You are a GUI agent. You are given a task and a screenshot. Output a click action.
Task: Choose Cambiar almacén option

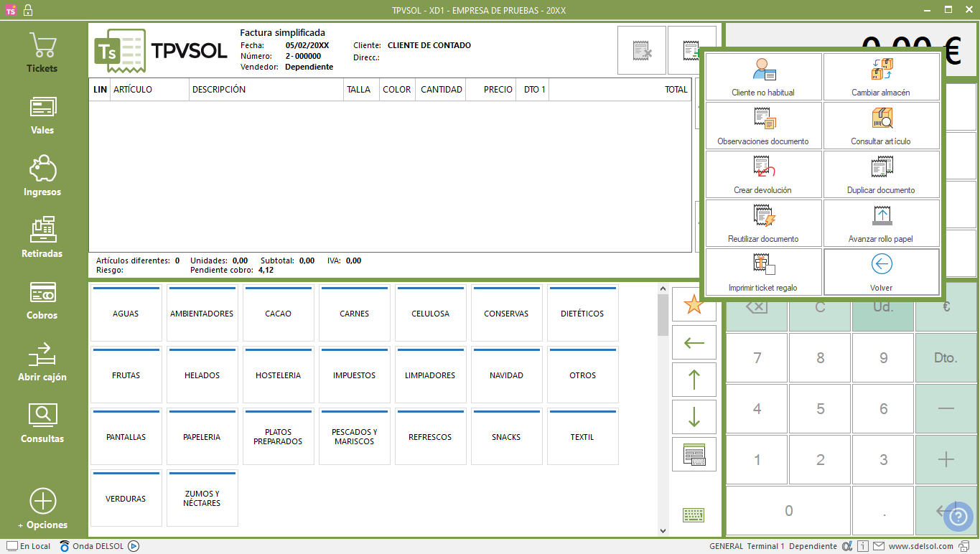coord(882,77)
